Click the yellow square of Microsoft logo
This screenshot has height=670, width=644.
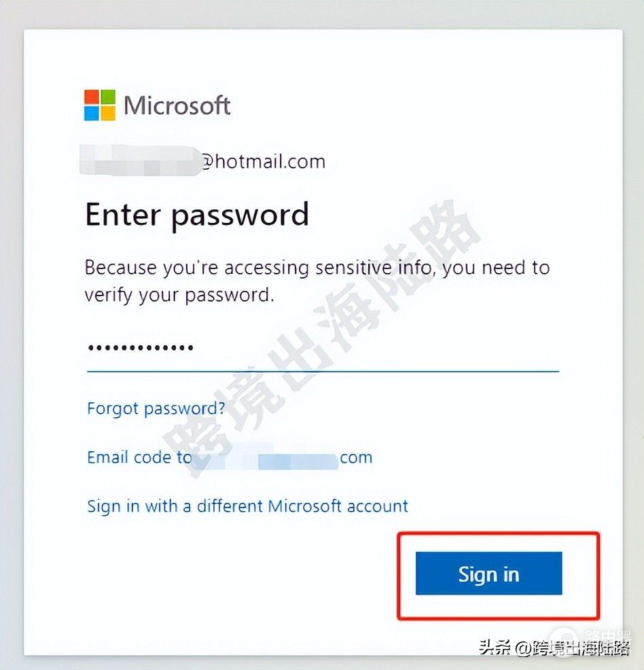point(107,113)
